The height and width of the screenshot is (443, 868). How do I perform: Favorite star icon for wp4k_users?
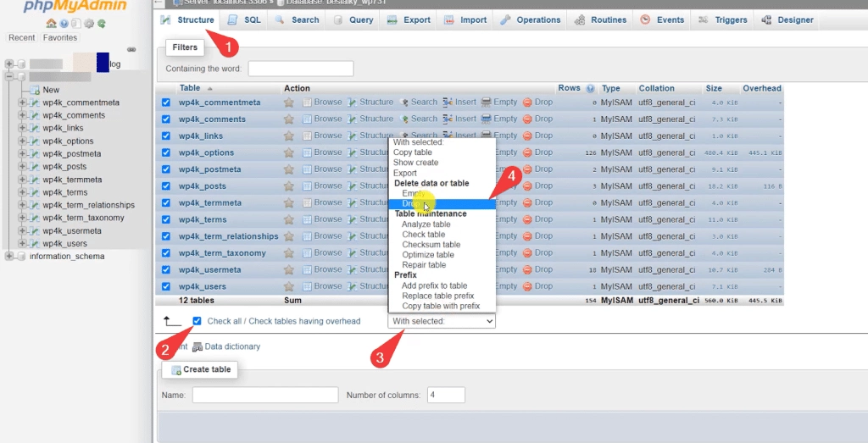(x=288, y=286)
